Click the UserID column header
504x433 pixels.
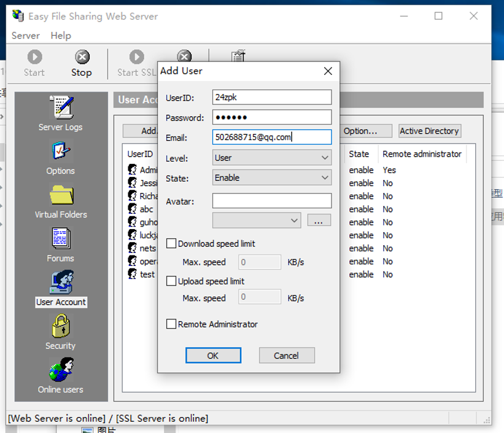pyautogui.click(x=140, y=154)
